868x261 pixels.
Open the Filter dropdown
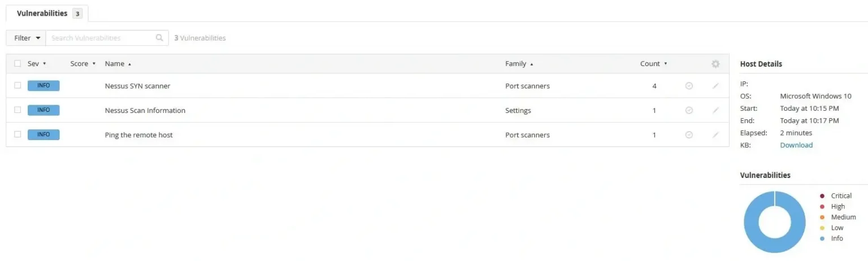point(26,38)
